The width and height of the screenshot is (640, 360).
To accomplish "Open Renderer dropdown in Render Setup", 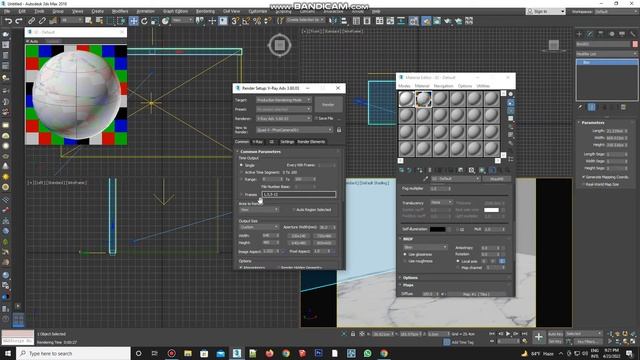I will (x=284, y=118).
